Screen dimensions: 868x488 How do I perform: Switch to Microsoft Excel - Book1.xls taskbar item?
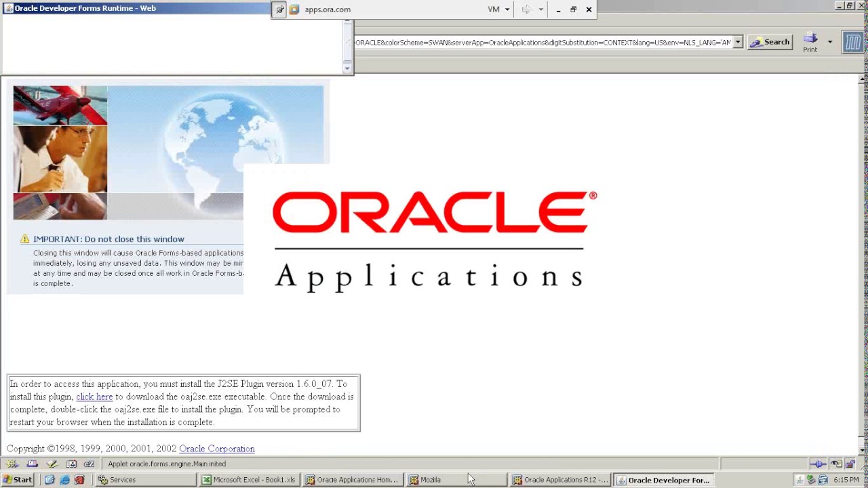pos(249,480)
